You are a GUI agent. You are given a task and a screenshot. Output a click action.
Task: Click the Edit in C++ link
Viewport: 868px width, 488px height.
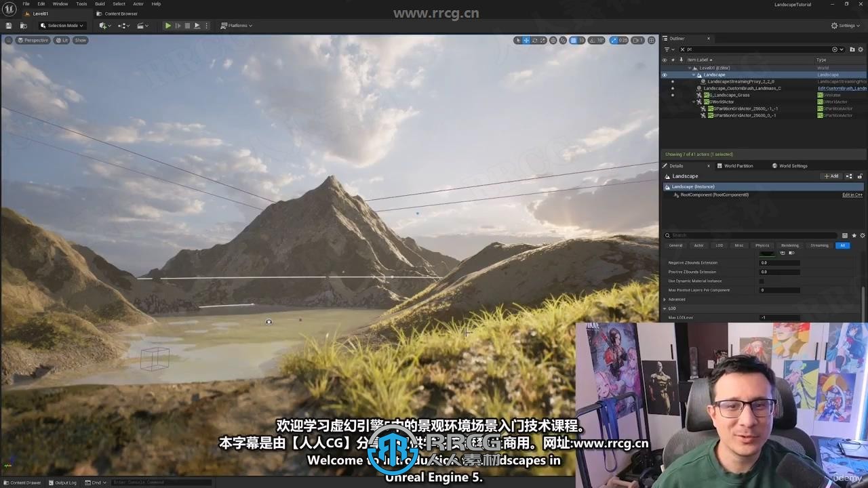852,195
